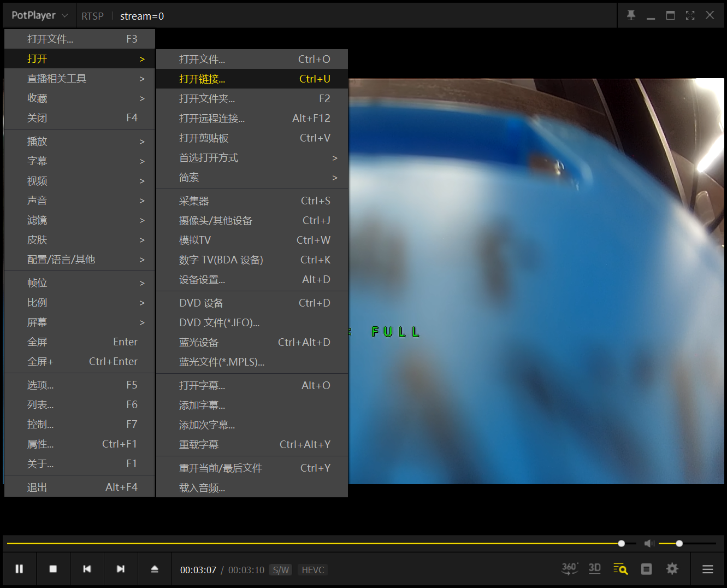Open PotPlayer preferences via the gear icon
This screenshot has width=727, height=588.
coord(671,568)
